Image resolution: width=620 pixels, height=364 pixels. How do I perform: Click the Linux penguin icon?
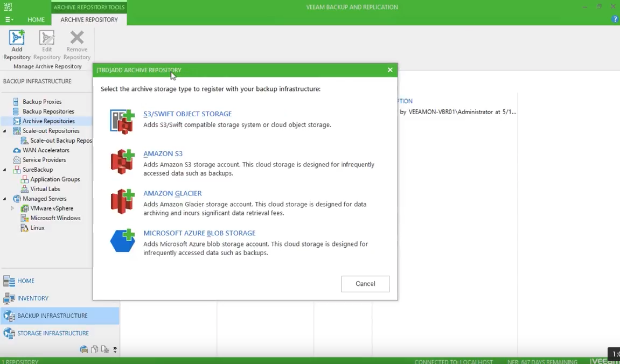tap(24, 228)
